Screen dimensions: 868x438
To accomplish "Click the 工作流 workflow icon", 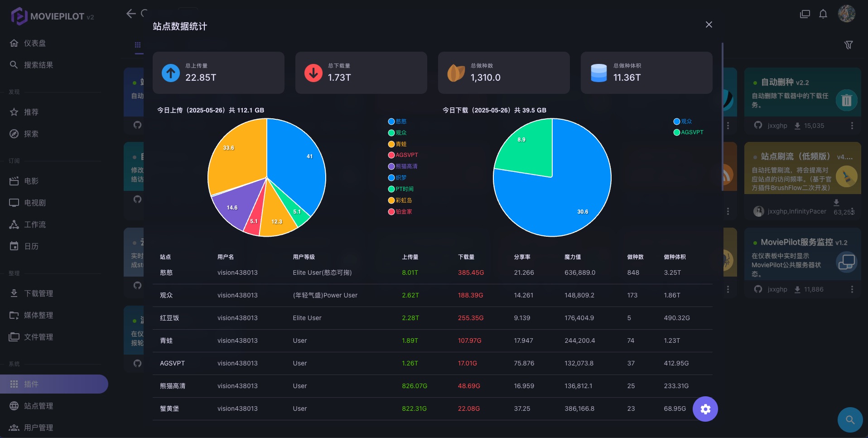I will [x=14, y=224].
